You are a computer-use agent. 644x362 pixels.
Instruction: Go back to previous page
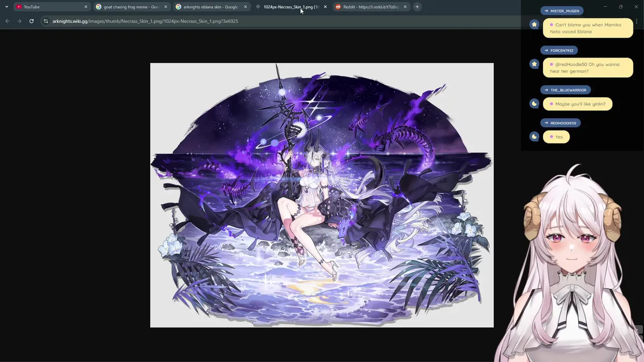coord(7,21)
